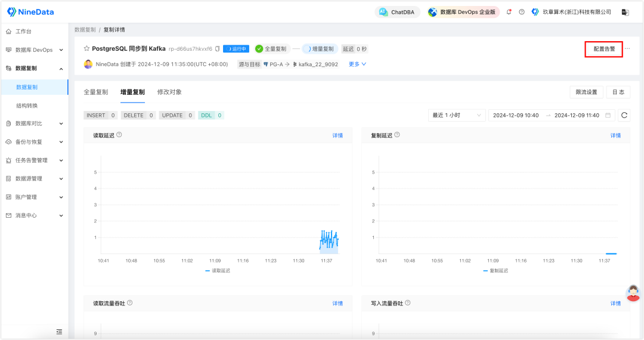Screen dimensions: 644x340
Task: Open the customer support avatar widget
Action: [x=633, y=293]
